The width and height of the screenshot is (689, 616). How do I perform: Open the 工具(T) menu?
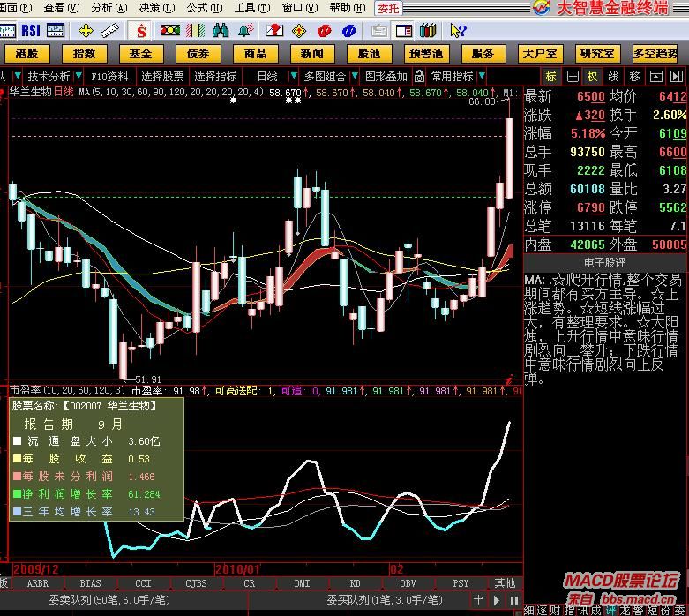(252, 7)
